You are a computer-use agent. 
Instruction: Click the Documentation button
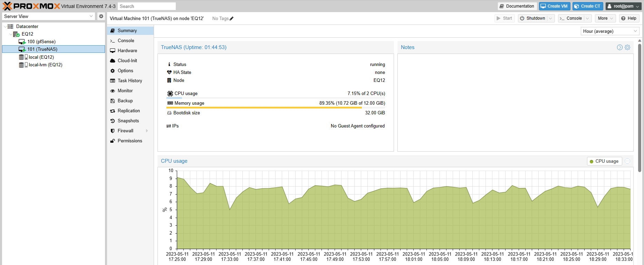[x=517, y=6]
